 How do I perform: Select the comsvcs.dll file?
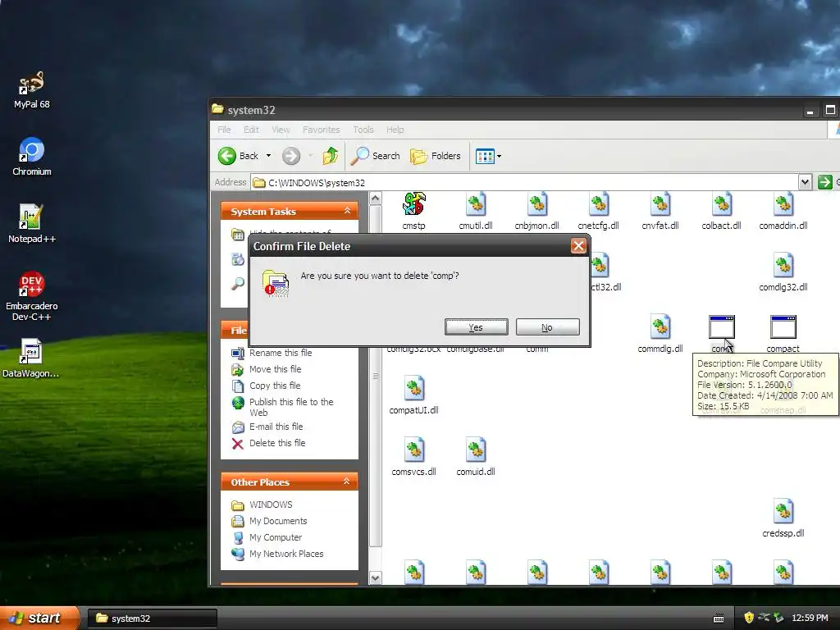tap(413, 458)
